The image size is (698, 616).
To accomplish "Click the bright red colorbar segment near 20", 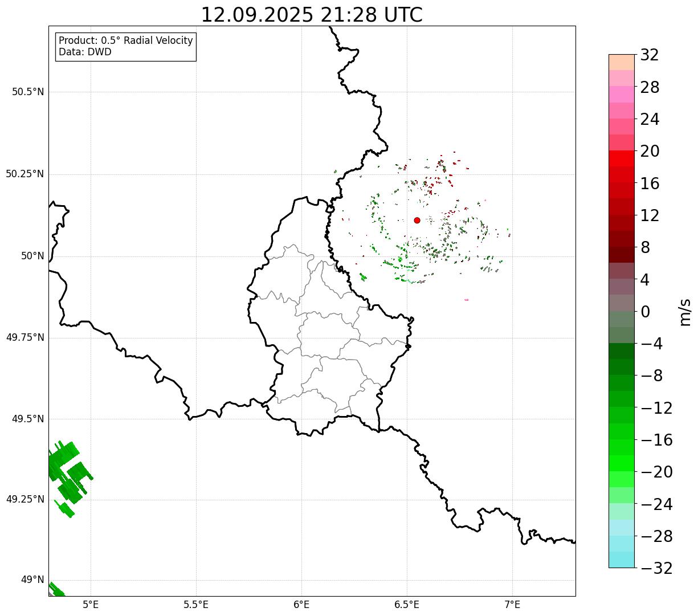I will [622, 158].
